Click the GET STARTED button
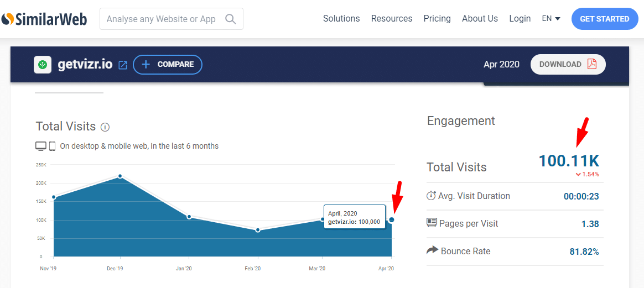Viewport: 644px width, 288px height. (x=604, y=19)
